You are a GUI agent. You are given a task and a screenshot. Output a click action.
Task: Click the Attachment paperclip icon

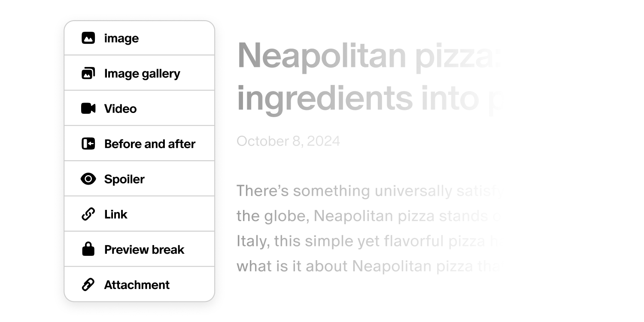tap(88, 285)
